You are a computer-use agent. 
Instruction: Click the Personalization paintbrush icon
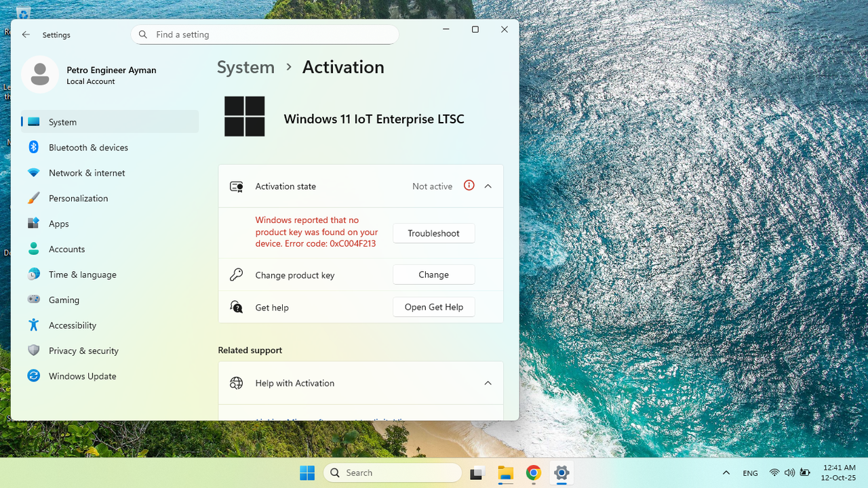pos(33,198)
